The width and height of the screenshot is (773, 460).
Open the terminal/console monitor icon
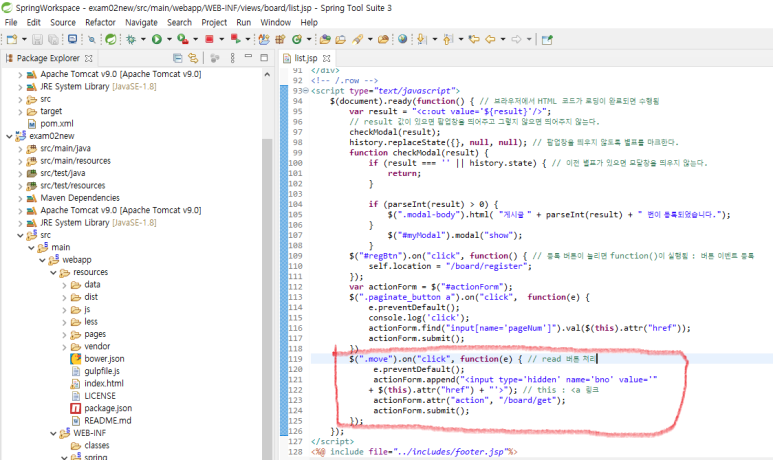[x=72, y=39]
